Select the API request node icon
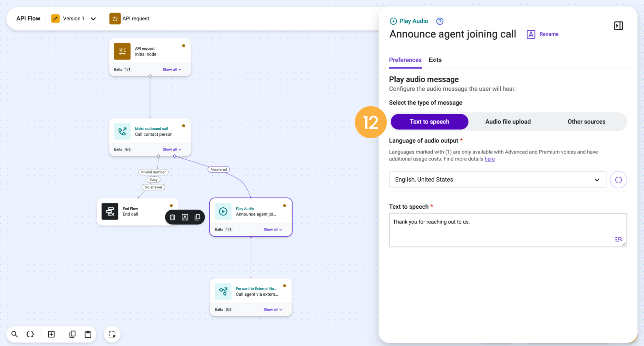Image resolution: width=644 pixels, height=346 pixels. click(x=122, y=51)
